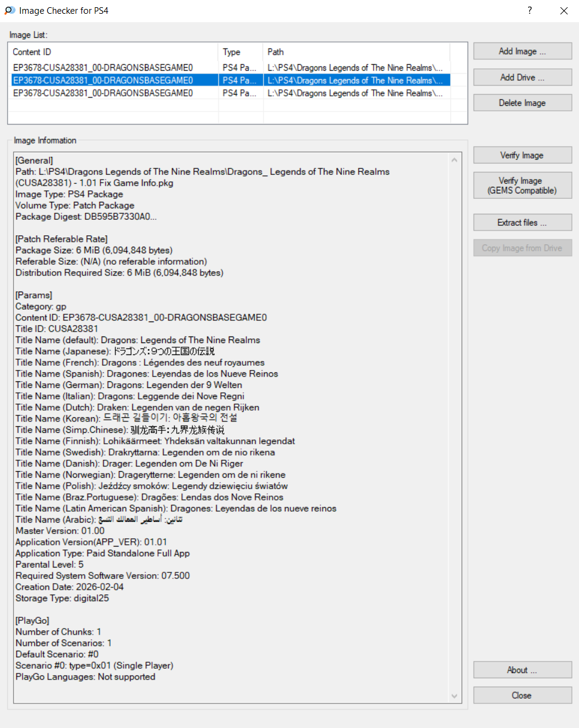
Task: Sort list by Content ID column header
Action: (x=114, y=52)
